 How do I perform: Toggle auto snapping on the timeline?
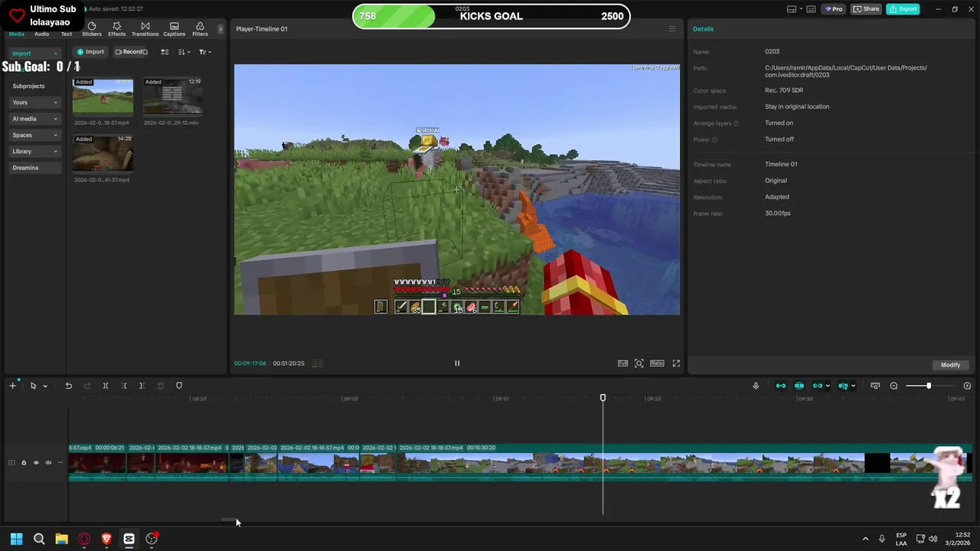coord(799,386)
